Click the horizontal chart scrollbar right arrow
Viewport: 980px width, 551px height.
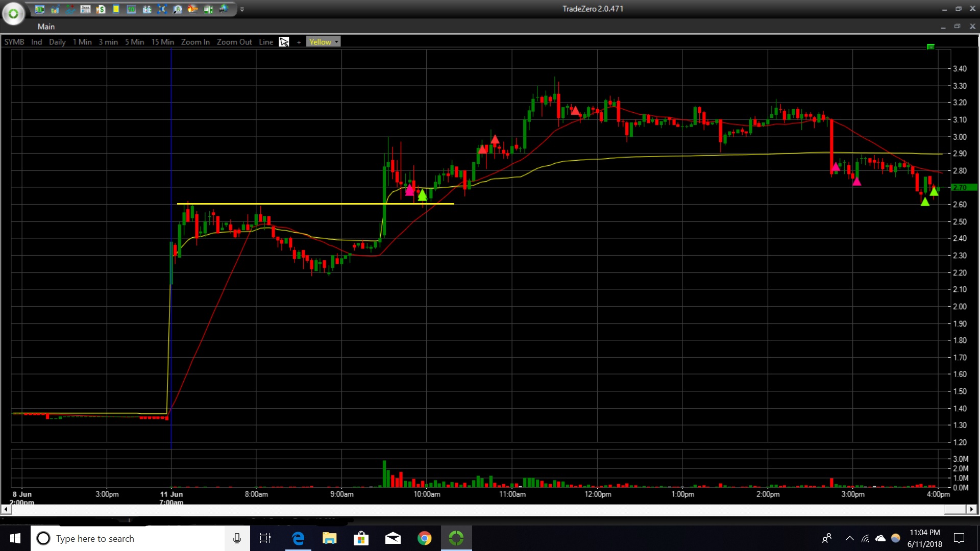(x=972, y=509)
